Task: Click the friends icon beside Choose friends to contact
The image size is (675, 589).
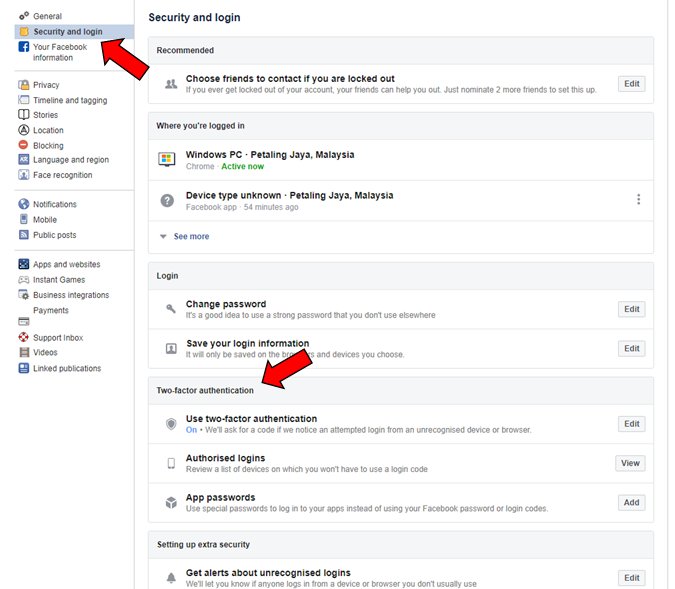Action: pyautogui.click(x=171, y=84)
